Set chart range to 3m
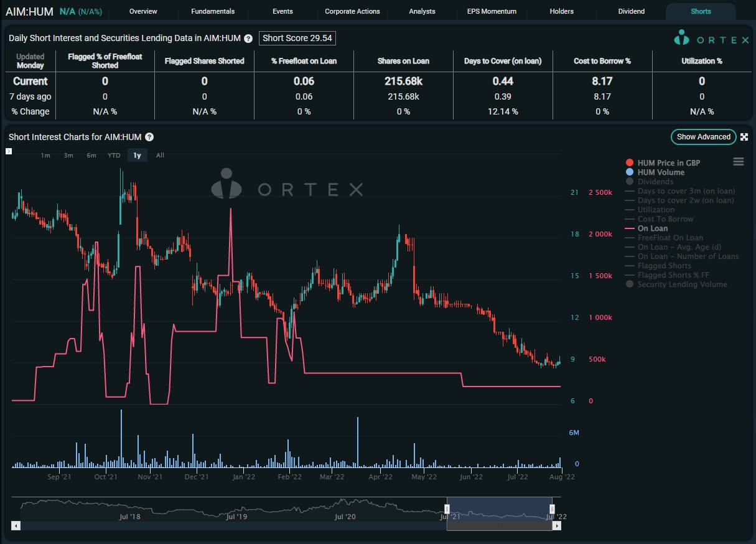 [x=68, y=155]
